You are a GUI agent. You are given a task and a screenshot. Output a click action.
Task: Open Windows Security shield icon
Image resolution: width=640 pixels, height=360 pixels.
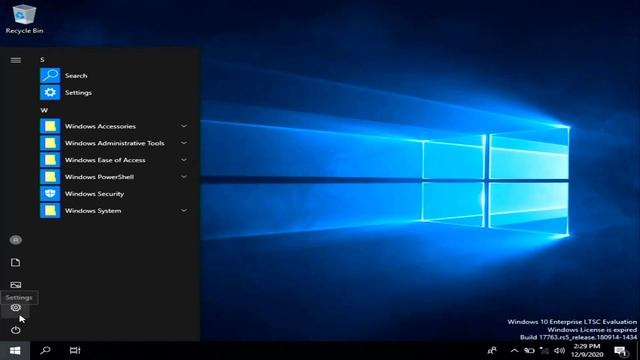pyautogui.click(x=50, y=194)
